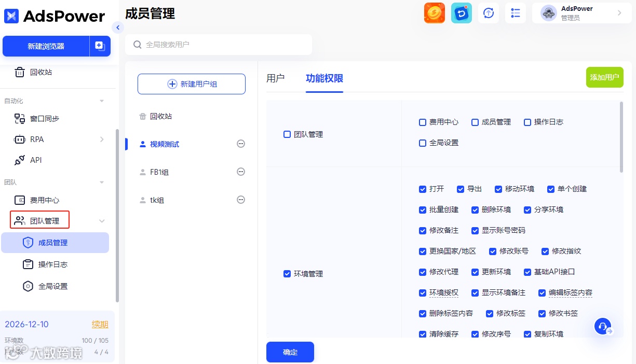
Task: Uncheck the 环境管理 checkbox
Action: 287,274
